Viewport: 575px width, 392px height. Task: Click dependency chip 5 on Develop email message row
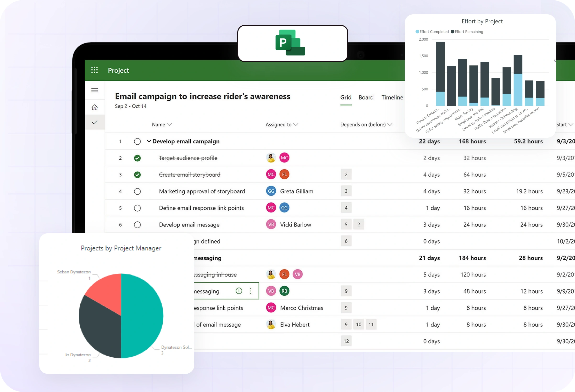click(346, 224)
